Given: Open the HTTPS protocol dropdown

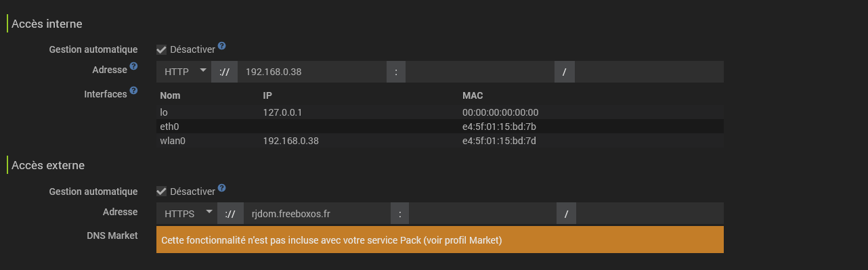Looking at the screenshot, I should click(186, 213).
